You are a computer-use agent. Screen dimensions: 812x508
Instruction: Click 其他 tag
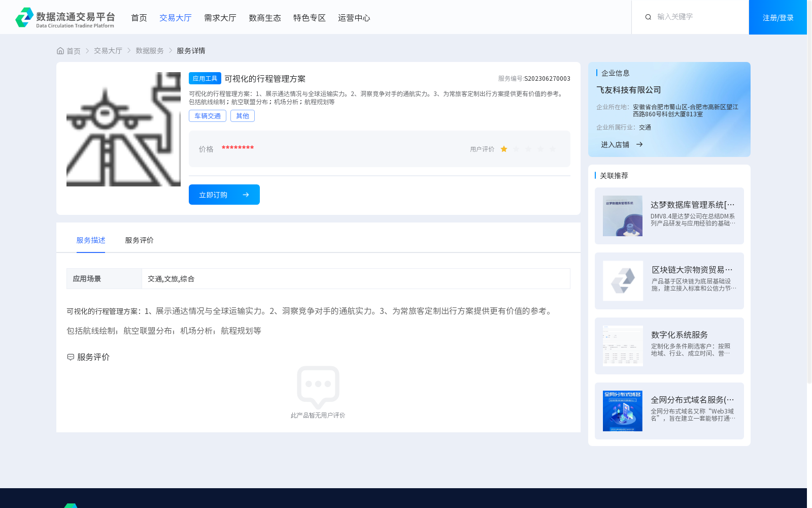pyautogui.click(x=243, y=116)
